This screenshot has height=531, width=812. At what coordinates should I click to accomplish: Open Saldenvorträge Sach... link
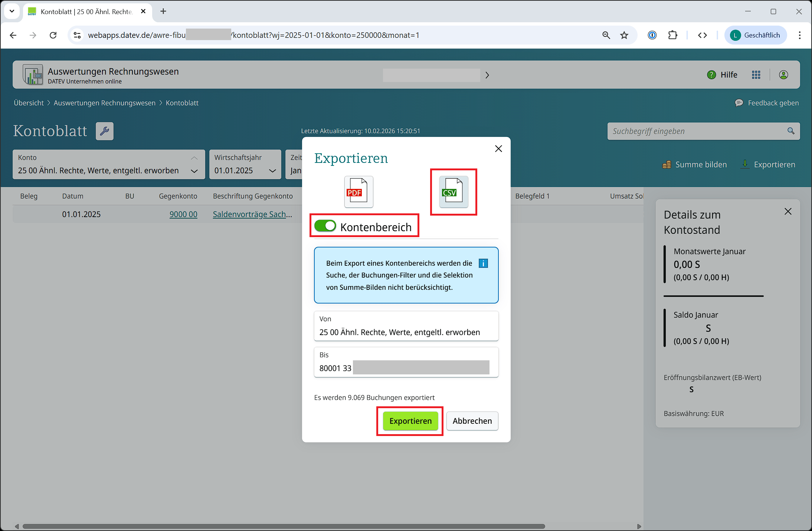coord(252,214)
